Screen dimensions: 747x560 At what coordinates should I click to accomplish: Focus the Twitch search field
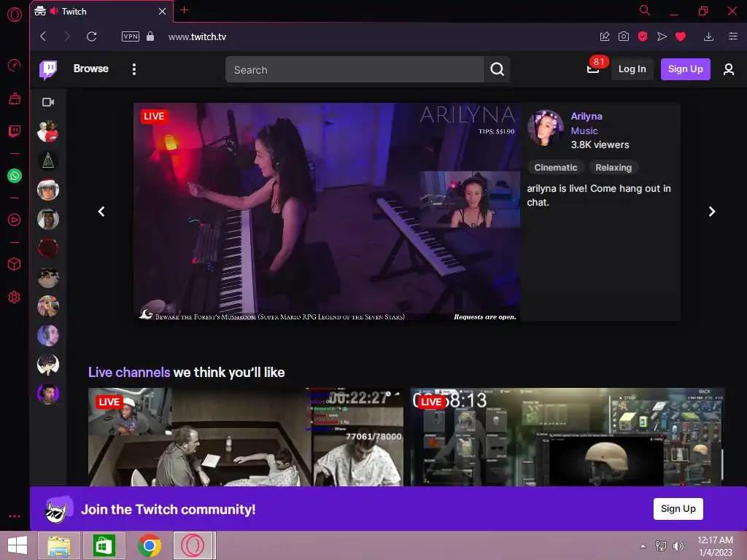355,69
